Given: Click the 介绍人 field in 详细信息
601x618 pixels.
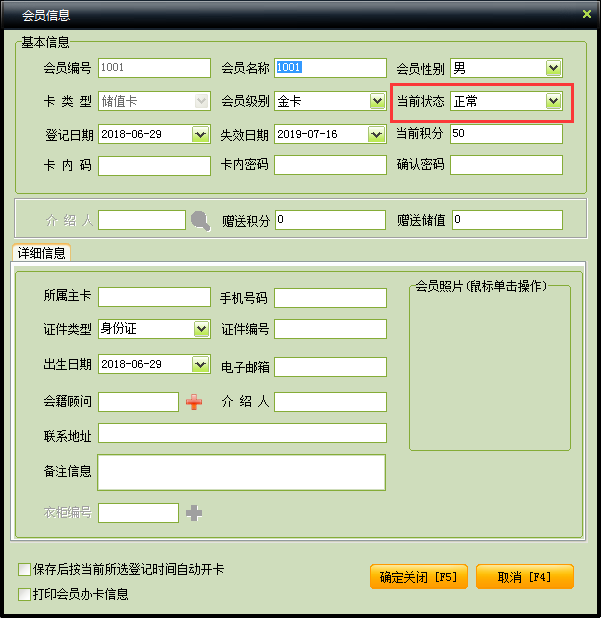Looking at the screenshot, I should click(330, 402).
